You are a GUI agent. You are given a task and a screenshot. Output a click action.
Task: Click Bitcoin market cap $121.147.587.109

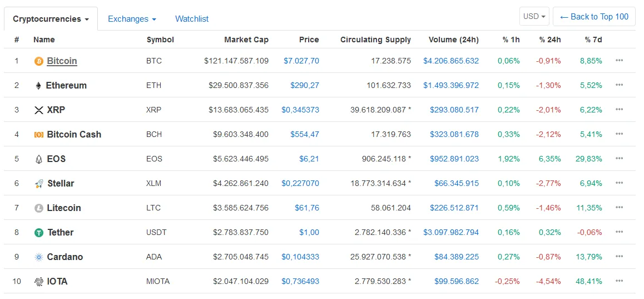[236, 61]
